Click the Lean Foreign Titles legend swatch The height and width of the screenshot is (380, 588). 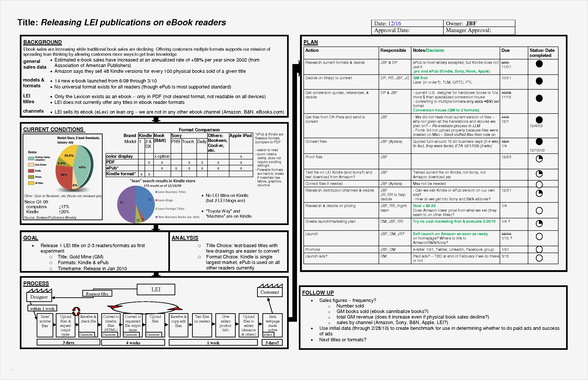[156, 209]
